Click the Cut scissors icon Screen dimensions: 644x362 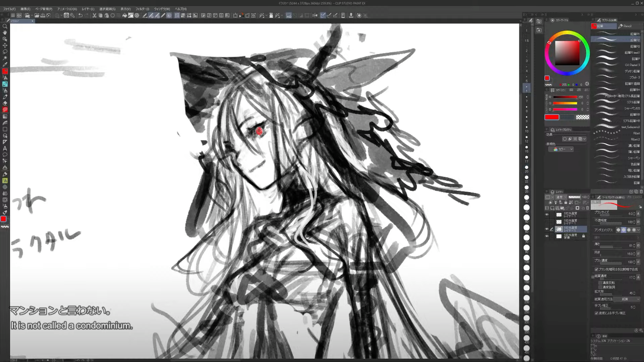(94, 15)
